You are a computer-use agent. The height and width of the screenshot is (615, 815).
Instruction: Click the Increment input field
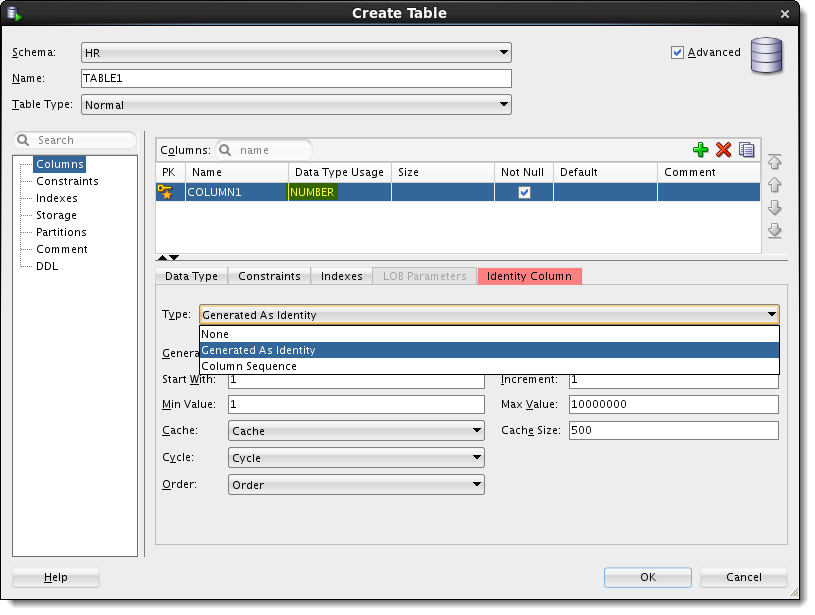[674, 381]
